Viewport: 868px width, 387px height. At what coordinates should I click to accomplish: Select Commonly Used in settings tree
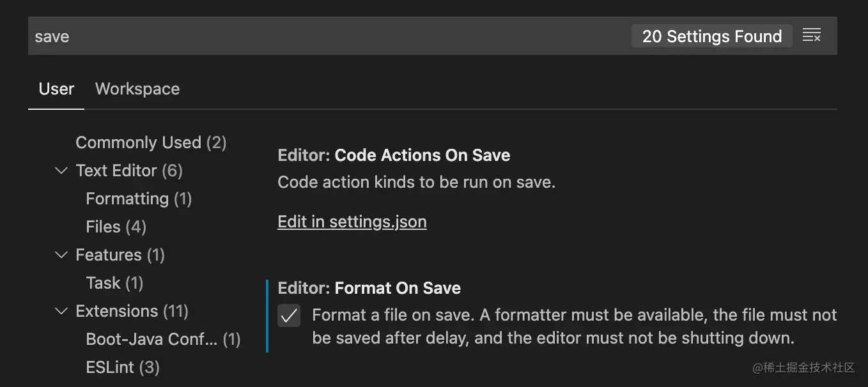[x=151, y=142]
